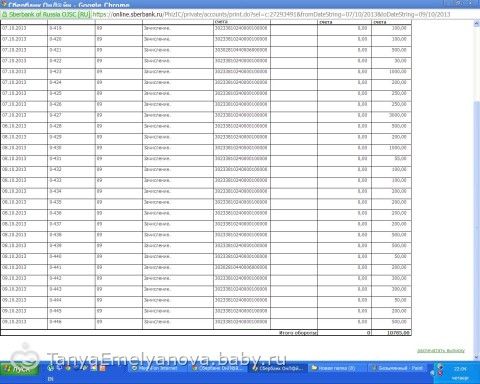
Task: Switch to the first Сбербанк Онлайн taskbar window
Action: tap(219, 368)
